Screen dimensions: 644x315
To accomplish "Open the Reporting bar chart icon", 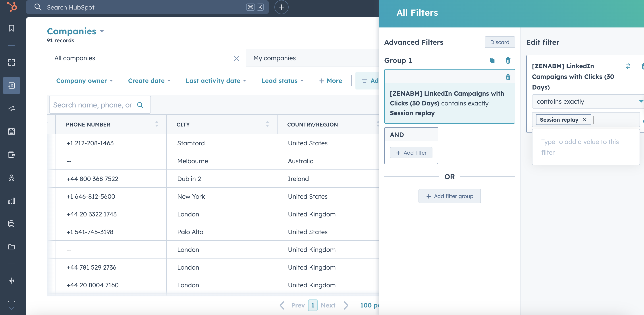I will click(11, 200).
